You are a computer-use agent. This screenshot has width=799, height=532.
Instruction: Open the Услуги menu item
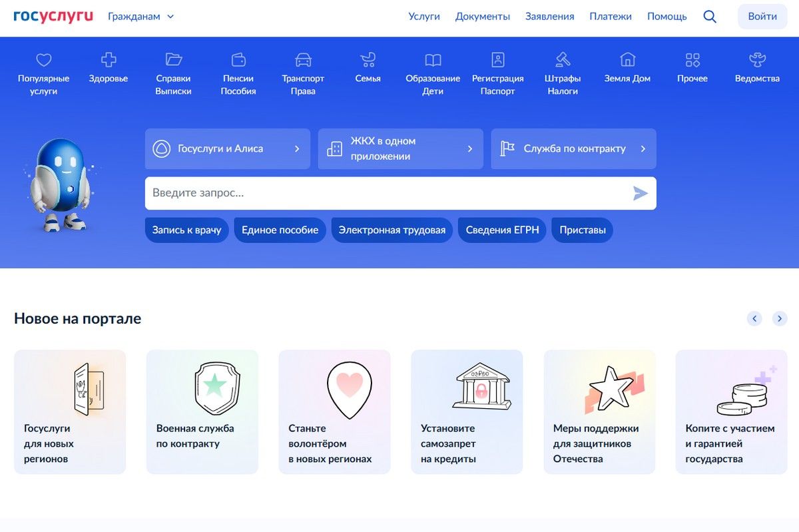[424, 17]
